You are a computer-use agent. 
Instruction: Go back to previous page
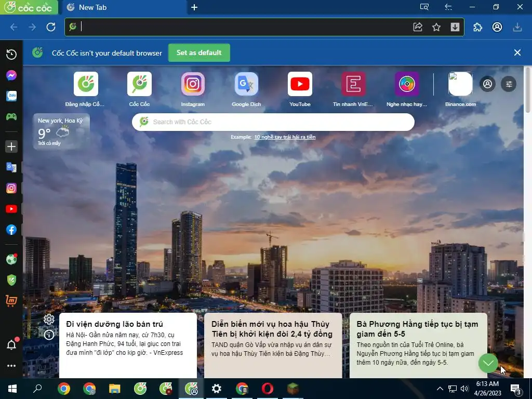click(14, 27)
